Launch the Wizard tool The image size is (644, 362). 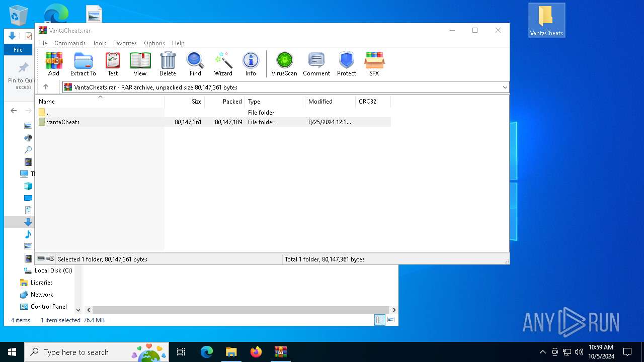(x=223, y=64)
